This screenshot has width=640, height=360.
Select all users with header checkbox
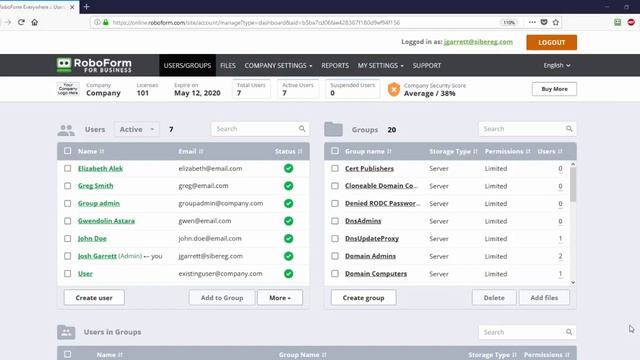coord(68,151)
